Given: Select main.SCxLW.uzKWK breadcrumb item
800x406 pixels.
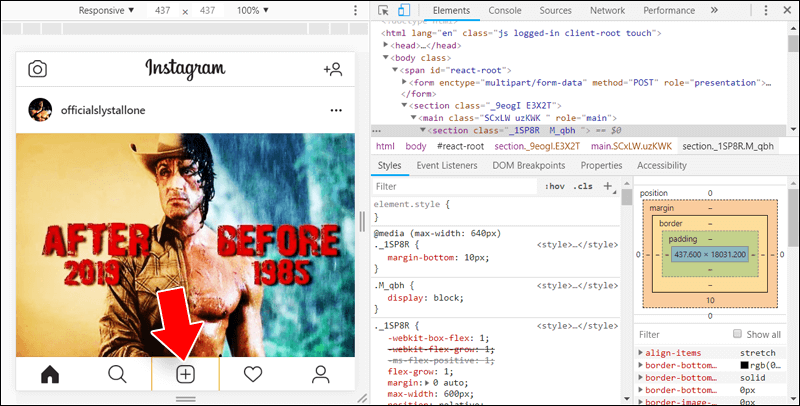Looking at the screenshot, I should (631, 146).
